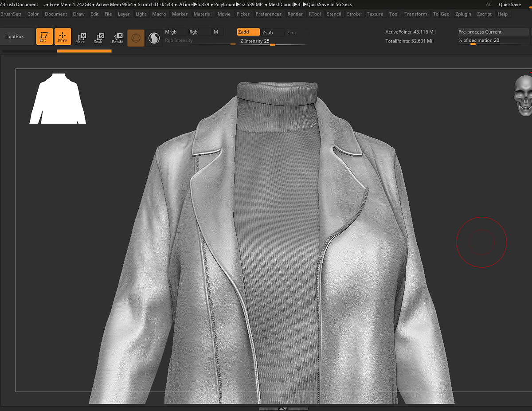Open the Zplugin menu
The width and height of the screenshot is (532, 411).
pos(463,14)
